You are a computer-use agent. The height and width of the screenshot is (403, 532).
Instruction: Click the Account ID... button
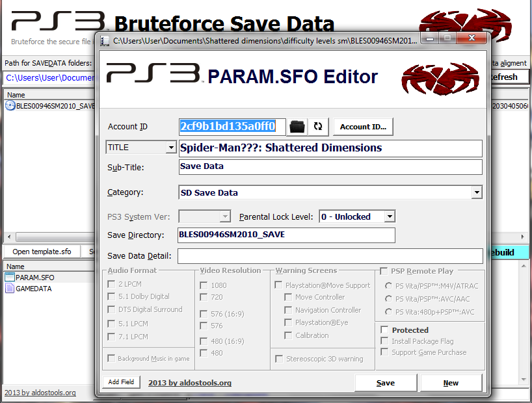pyautogui.click(x=363, y=127)
